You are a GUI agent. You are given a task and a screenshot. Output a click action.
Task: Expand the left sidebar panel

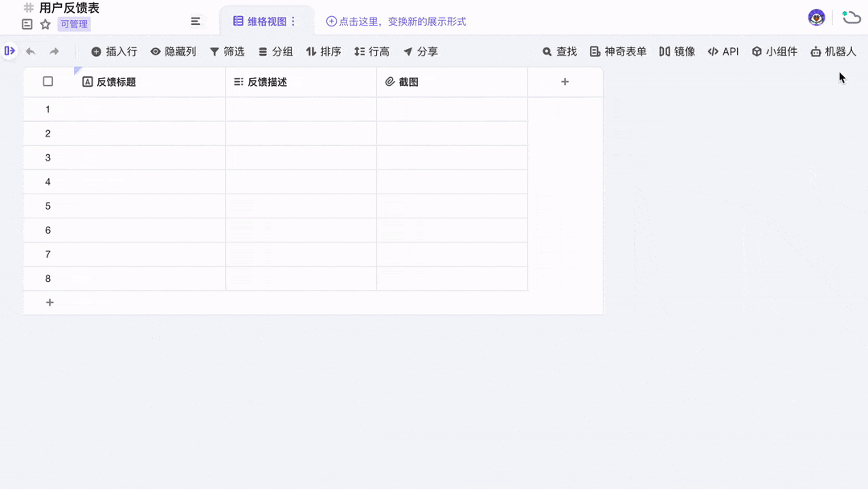10,51
